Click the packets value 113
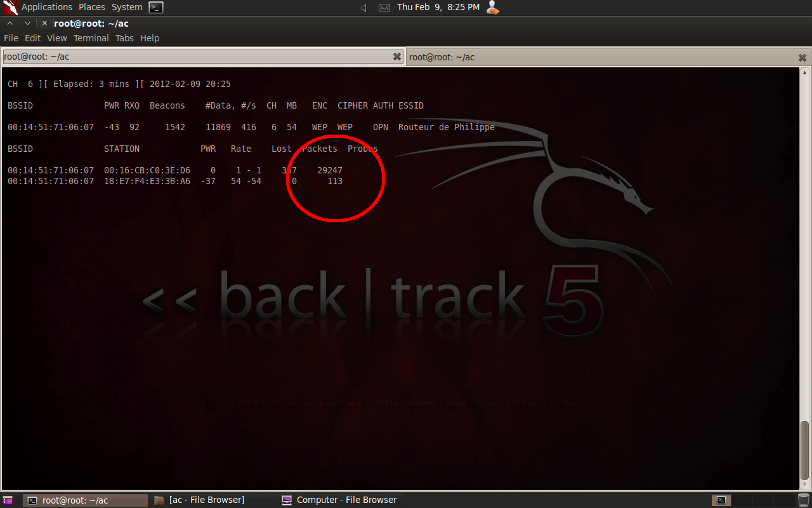 point(335,181)
